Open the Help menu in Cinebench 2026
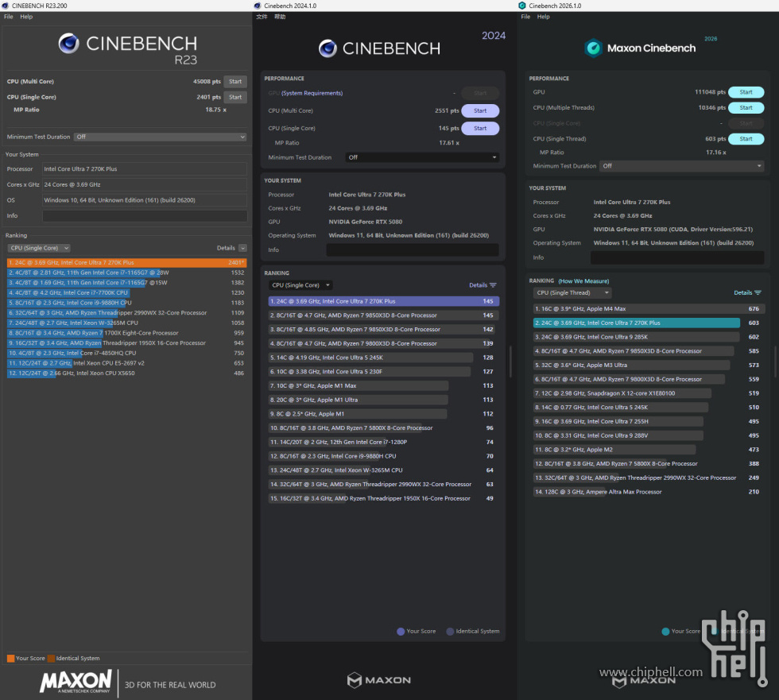This screenshot has height=700, width=779. (x=544, y=17)
